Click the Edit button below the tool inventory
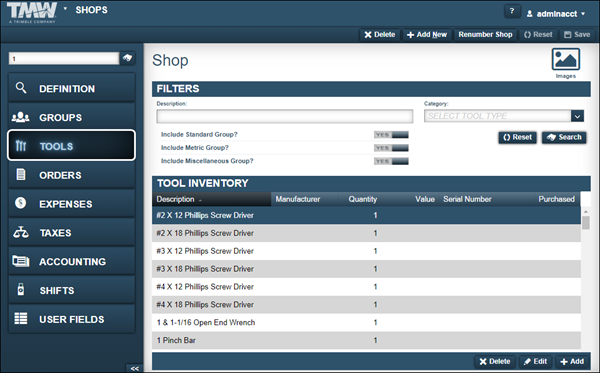Image resolution: width=600 pixels, height=374 pixels. (535, 361)
